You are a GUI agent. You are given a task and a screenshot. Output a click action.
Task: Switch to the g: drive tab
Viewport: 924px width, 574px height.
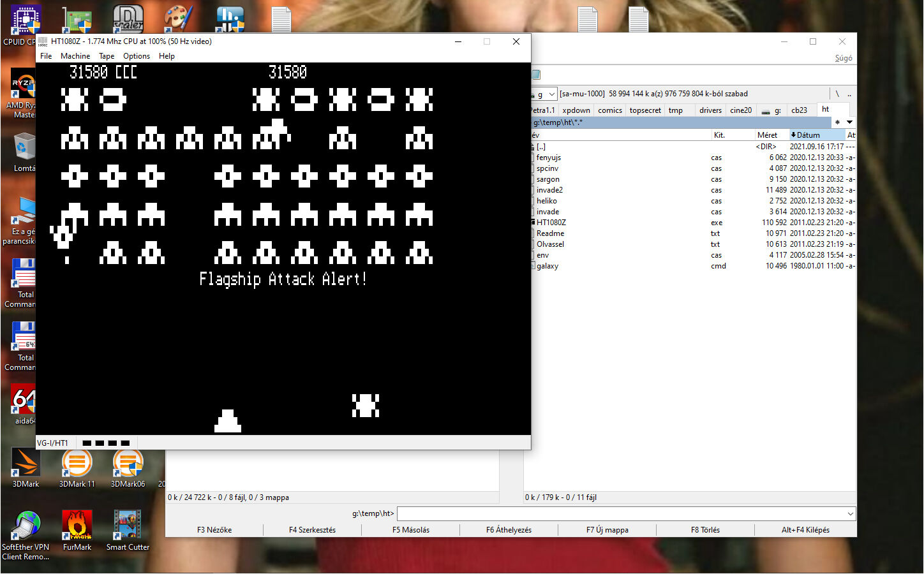[x=771, y=110]
